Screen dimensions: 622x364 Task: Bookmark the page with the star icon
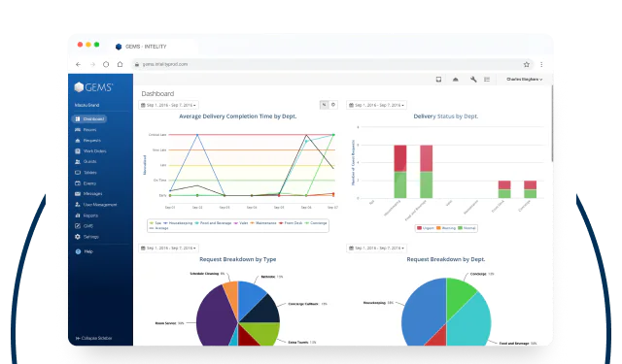pyautogui.click(x=527, y=64)
